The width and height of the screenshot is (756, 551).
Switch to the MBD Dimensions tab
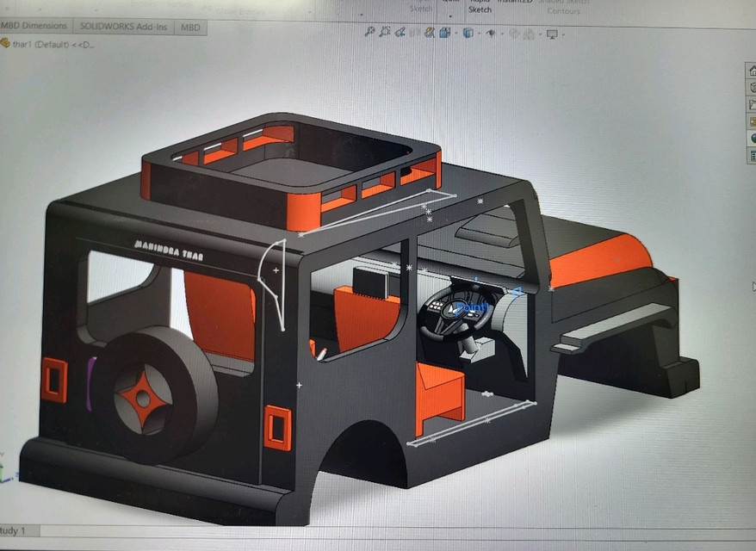pyautogui.click(x=34, y=26)
